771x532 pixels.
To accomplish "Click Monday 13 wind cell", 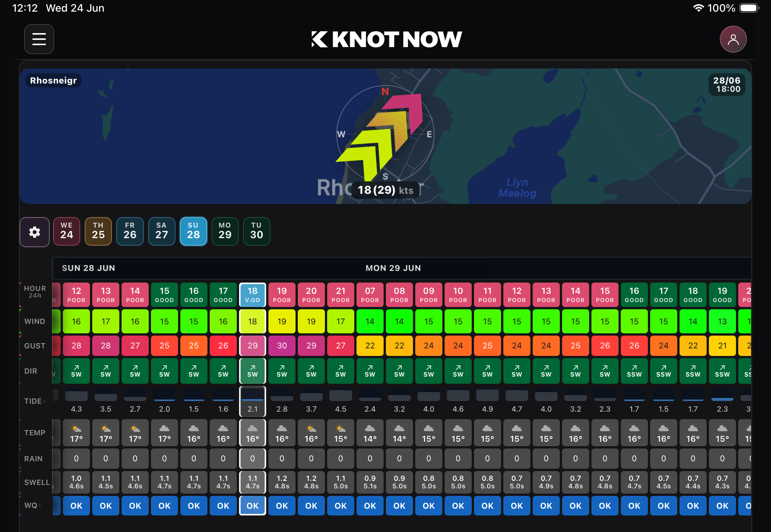I will tap(722, 321).
